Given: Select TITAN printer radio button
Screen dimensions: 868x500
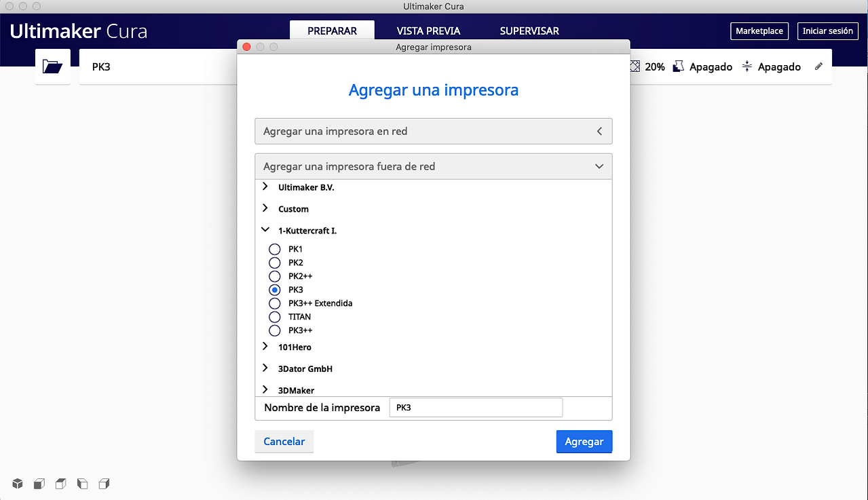Looking at the screenshot, I should click(275, 317).
